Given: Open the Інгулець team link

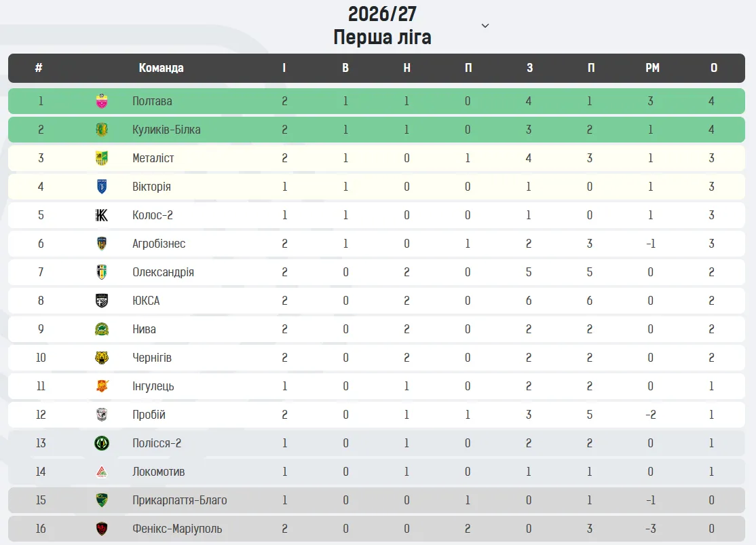Looking at the screenshot, I should 153,386.
